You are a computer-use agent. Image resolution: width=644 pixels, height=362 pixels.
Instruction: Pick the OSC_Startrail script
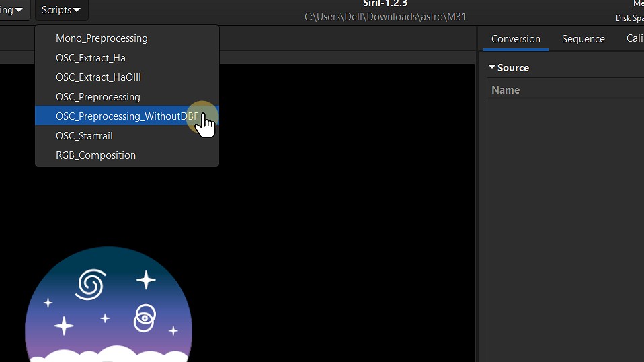(84, 136)
